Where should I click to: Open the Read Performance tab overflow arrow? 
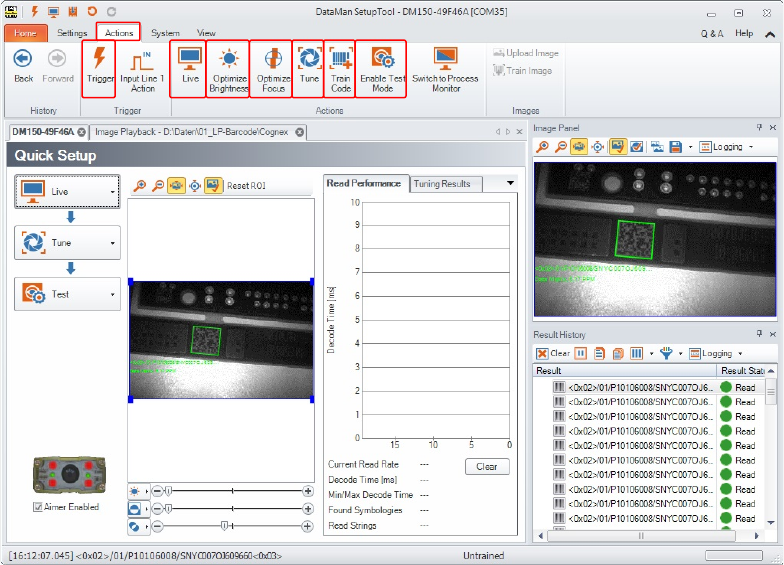coord(510,183)
